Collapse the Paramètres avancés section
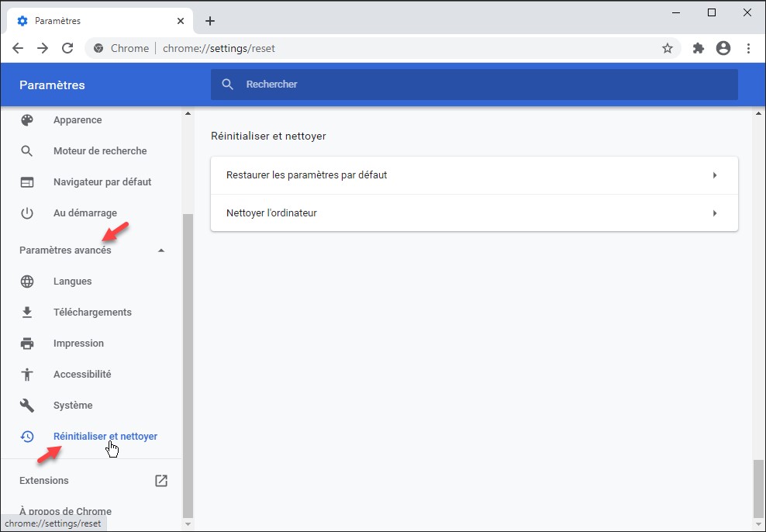 click(x=161, y=250)
